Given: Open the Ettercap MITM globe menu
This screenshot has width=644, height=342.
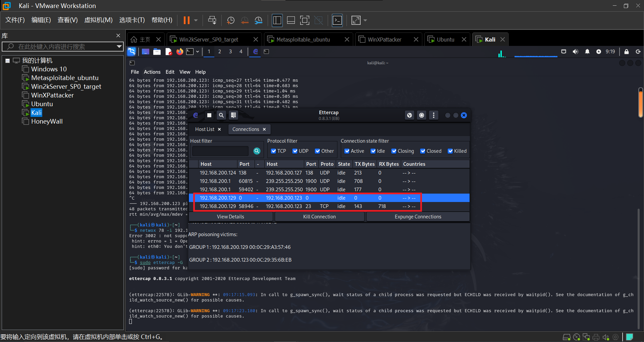Looking at the screenshot, I should click(410, 115).
